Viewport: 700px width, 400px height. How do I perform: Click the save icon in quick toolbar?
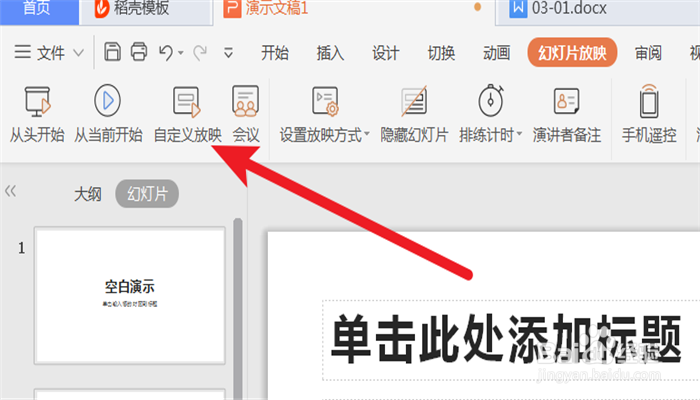tap(112, 52)
